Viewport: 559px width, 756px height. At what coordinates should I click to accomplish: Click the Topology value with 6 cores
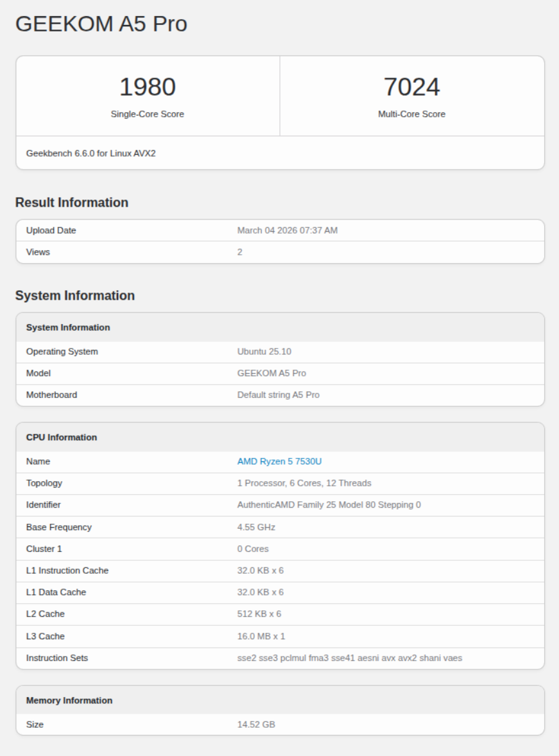[x=304, y=483]
